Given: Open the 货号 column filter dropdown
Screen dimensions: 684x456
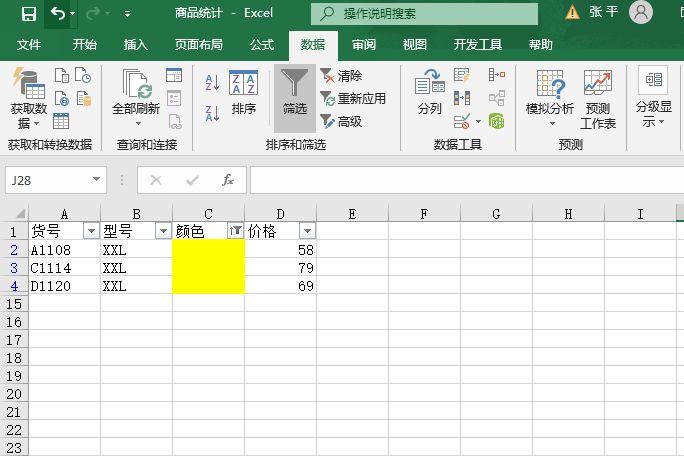Looking at the screenshot, I should pyautogui.click(x=91, y=231).
